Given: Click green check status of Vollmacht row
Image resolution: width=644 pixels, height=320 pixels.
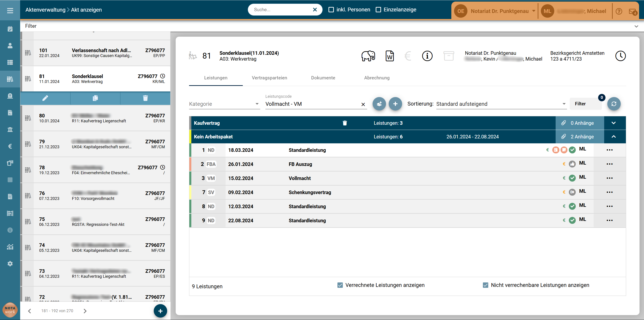Looking at the screenshot, I should tap(572, 178).
